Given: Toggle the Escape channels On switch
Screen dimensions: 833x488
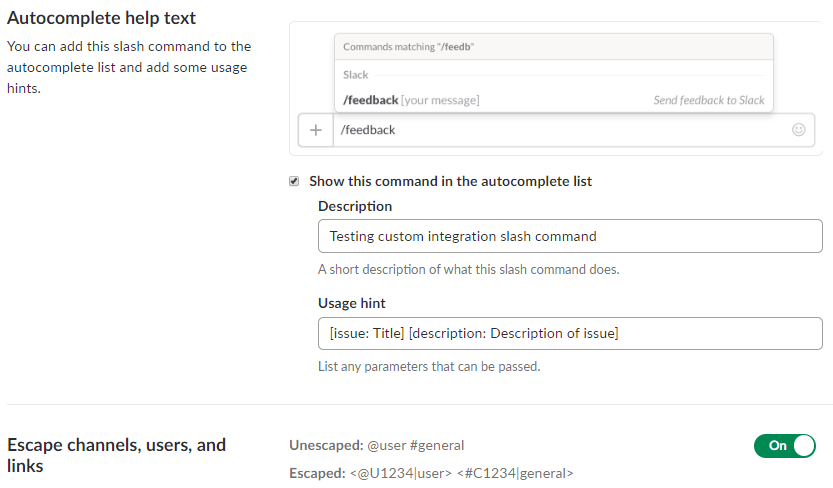Looking at the screenshot, I should [784, 446].
